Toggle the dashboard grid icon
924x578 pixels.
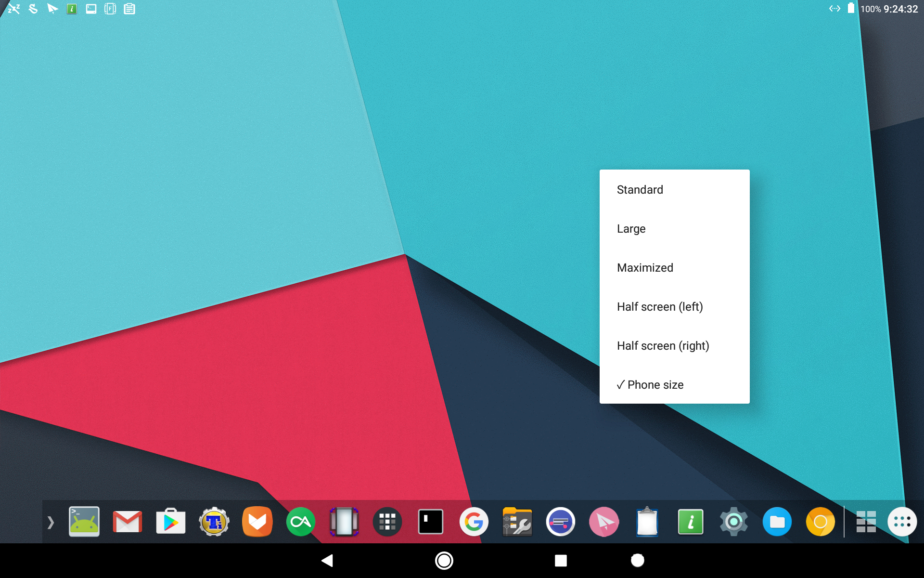(x=866, y=522)
